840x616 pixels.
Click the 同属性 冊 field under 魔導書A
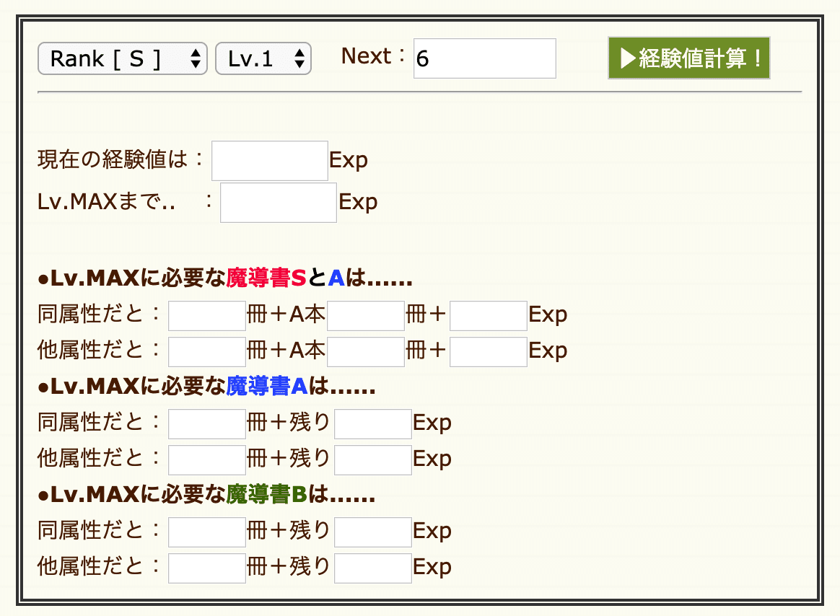point(206,423)
